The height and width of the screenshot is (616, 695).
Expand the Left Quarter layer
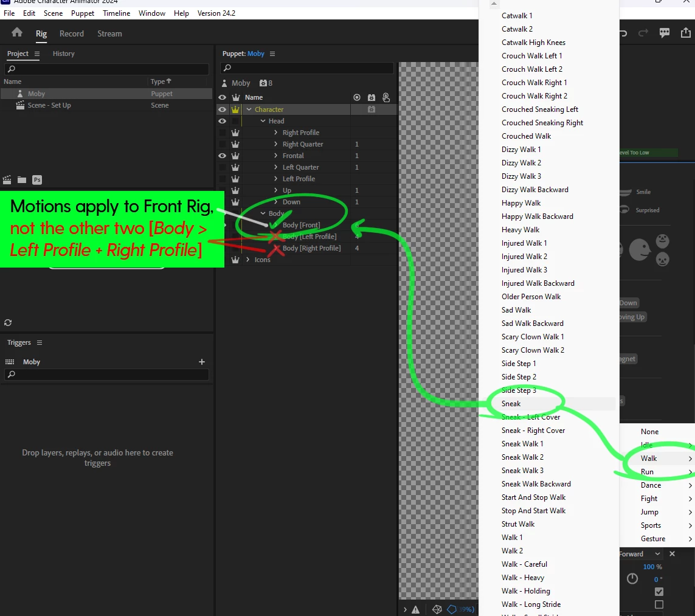(x=275, y=167)
